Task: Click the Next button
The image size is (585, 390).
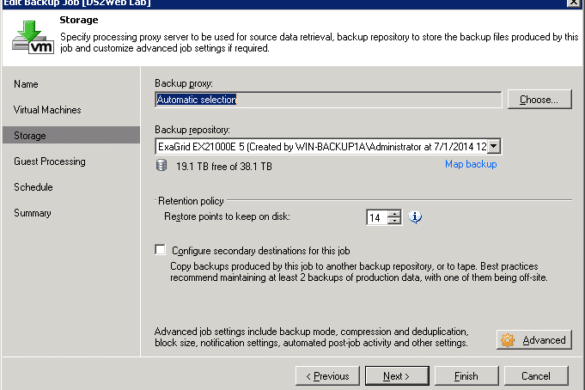Action: tap(397, 376)
